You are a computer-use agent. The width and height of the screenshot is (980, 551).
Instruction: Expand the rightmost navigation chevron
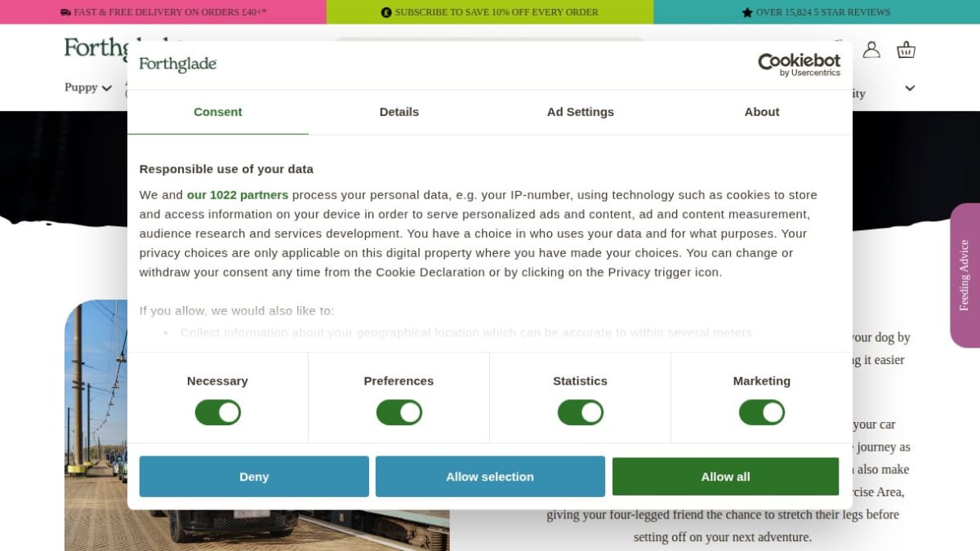click(910, 88)
